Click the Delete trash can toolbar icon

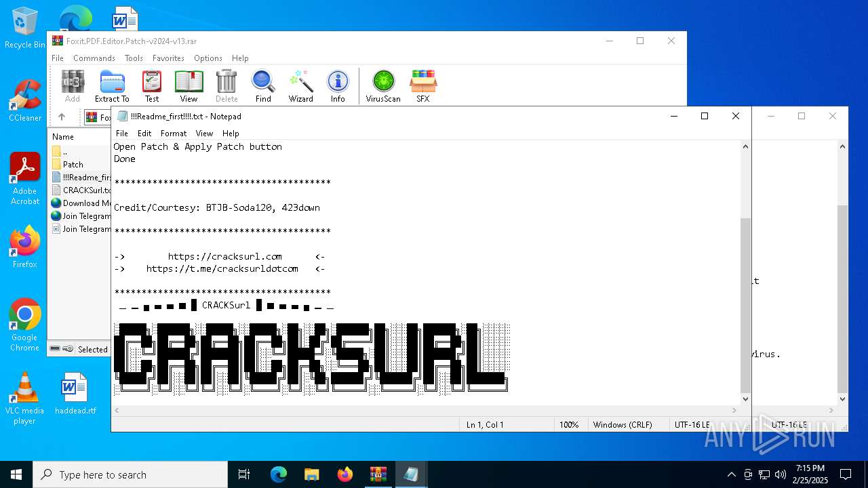(x=226, y=86)
